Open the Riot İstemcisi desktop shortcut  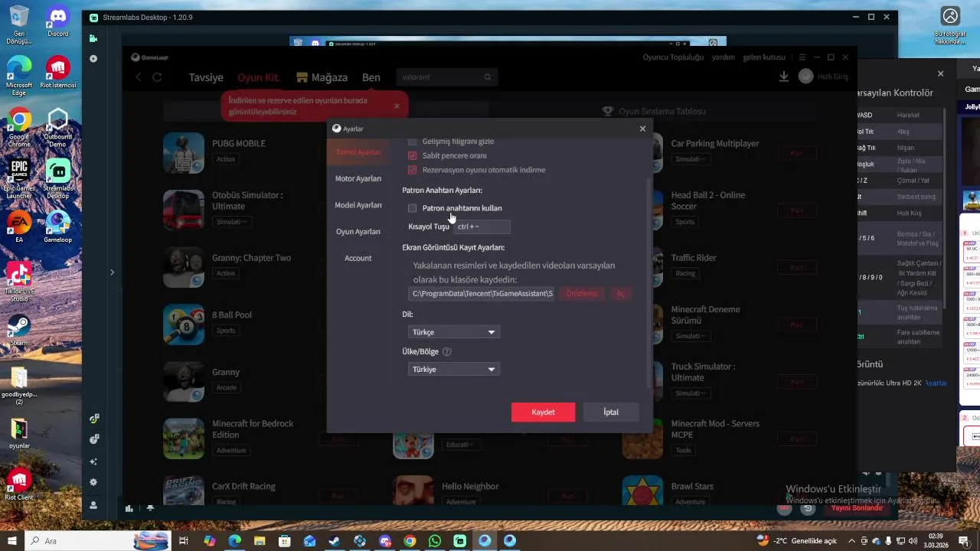click(58, 73)
